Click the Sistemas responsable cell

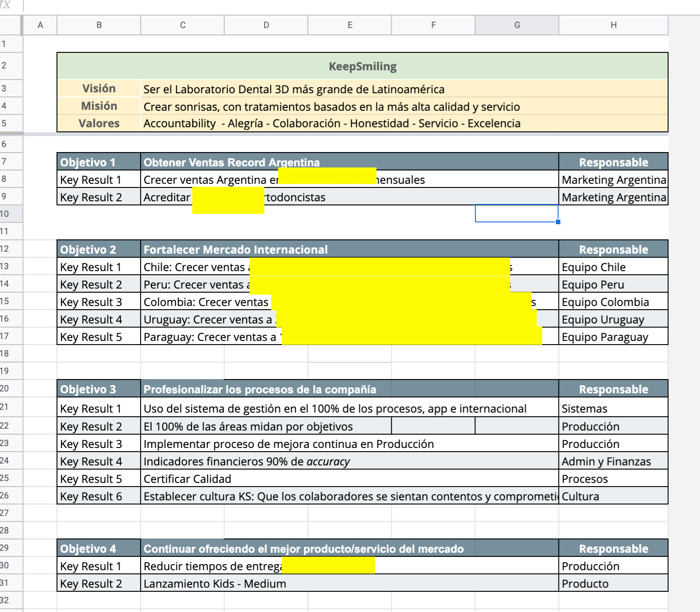[x=613, y=408]
